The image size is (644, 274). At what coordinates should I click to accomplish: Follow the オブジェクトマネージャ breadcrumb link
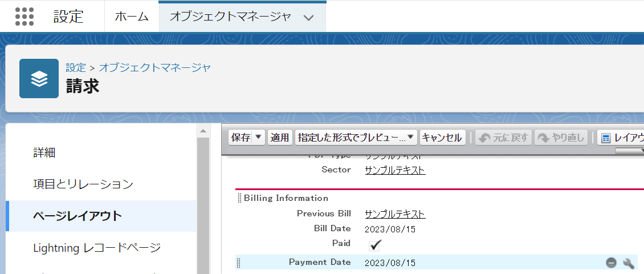pos(155,67)
